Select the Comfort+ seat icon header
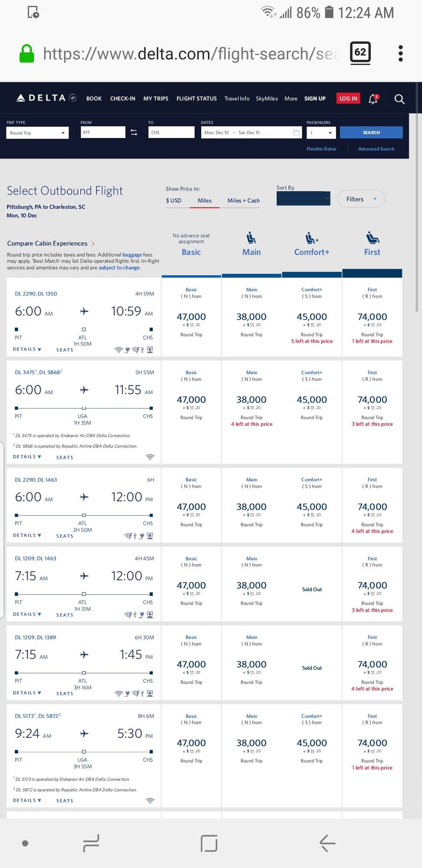The width and height of the screenshot is (422, 868). [x=312, y=238]
